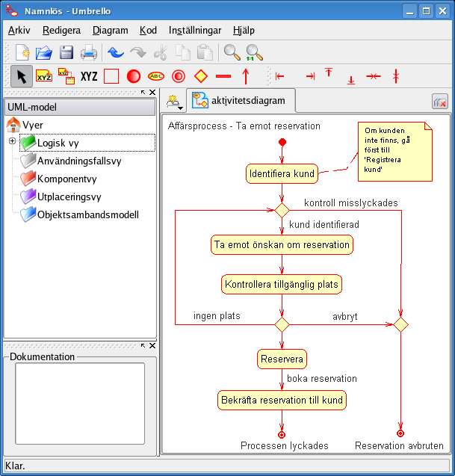Click the align left icon
The width and height of the screenshot is (455, 476).
pos(279,76)
